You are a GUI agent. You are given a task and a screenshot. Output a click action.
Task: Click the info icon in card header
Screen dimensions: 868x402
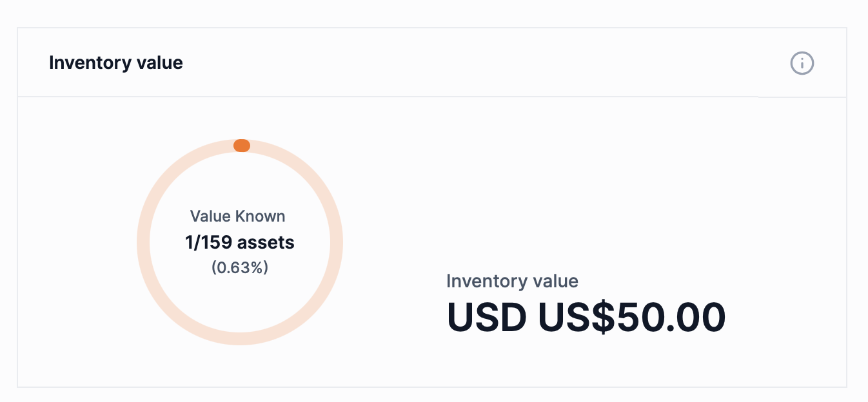tap(802, 63)
